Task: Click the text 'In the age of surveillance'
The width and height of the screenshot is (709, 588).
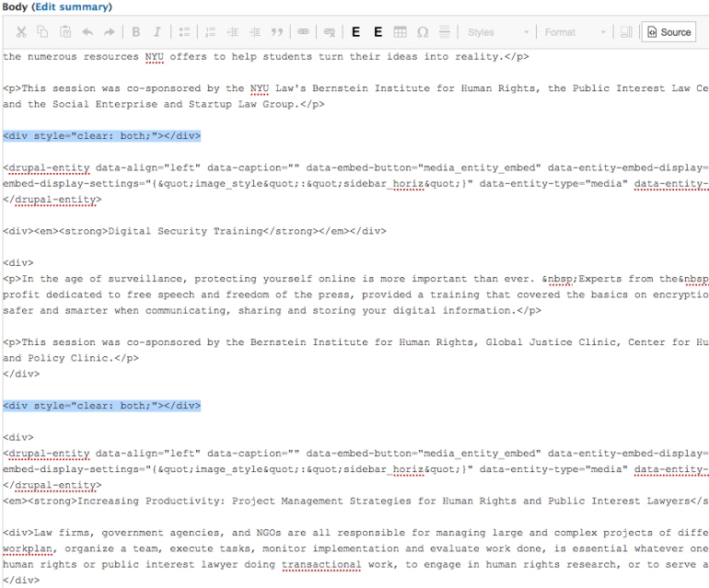Action: pyautogui.click(x=101, y=279)
